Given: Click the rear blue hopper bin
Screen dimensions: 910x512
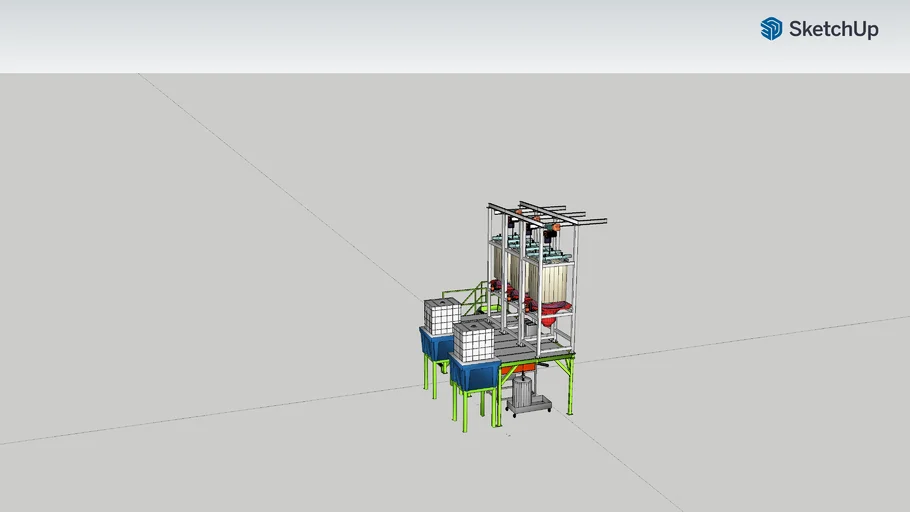Looking at the screenshot, I should click(x=436, y=345).
